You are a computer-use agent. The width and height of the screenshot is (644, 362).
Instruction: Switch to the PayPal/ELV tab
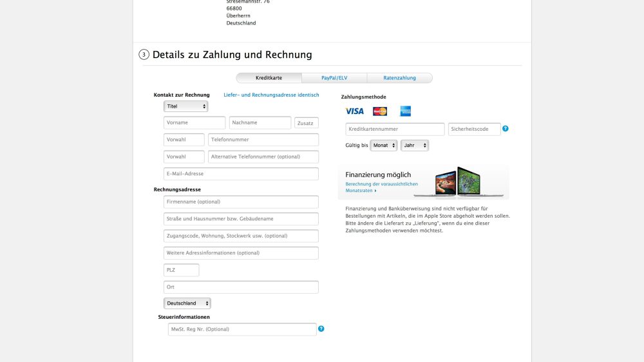[x=334, y=78]
